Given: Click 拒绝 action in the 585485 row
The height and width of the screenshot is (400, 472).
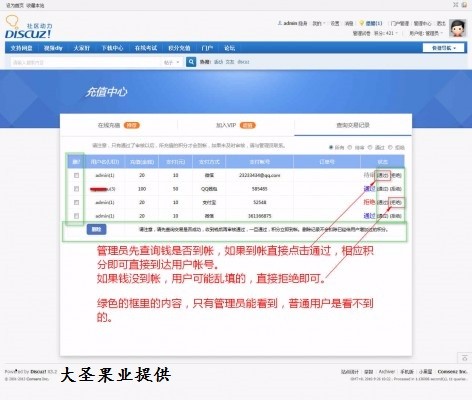Looking at the screenshot, I should point(396,189).
